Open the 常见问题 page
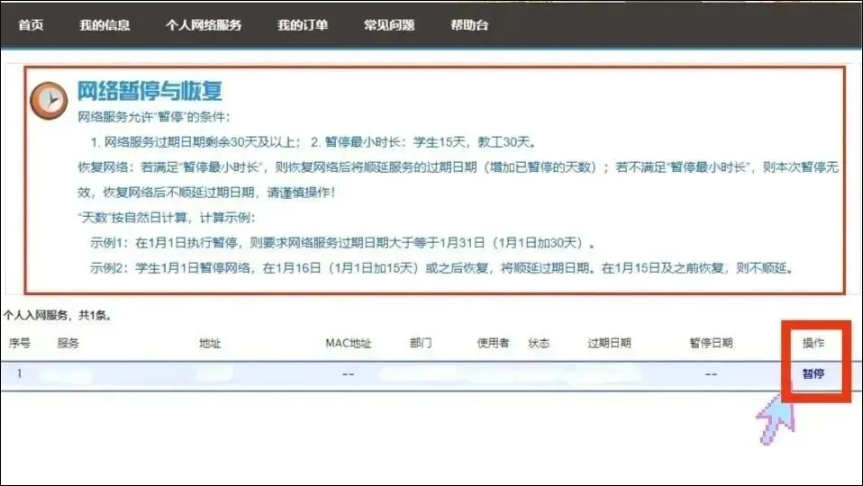This screenshot has width=863, height=486. (389, 25)
